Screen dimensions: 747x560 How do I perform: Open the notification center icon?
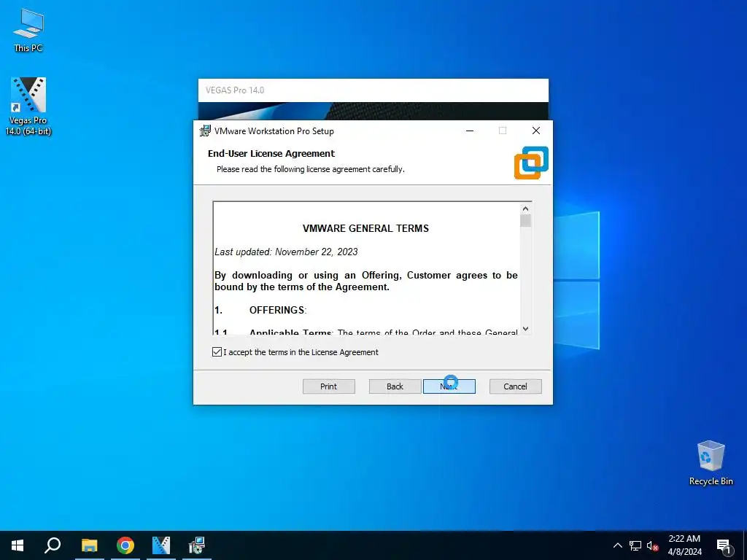pyautogui.click(x=724, y=546)
